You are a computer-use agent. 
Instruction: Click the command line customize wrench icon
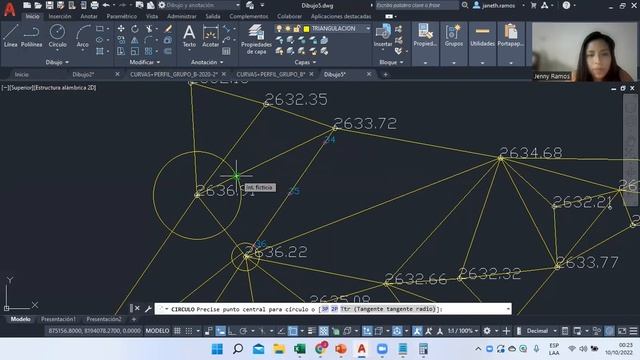click(149, 309)
